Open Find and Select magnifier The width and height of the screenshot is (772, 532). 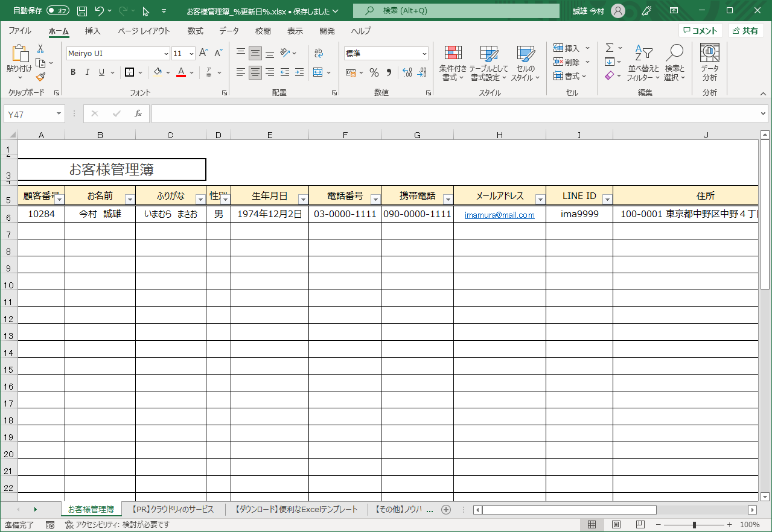coord(674,63)
